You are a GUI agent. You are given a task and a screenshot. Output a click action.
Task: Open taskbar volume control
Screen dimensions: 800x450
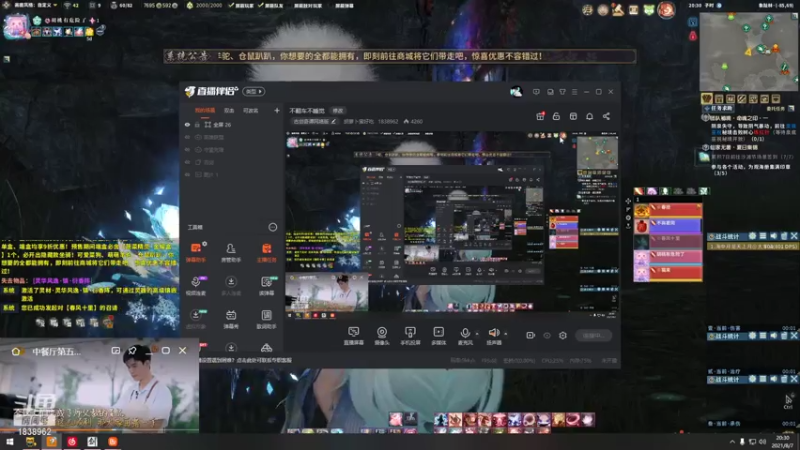point(762,442)
